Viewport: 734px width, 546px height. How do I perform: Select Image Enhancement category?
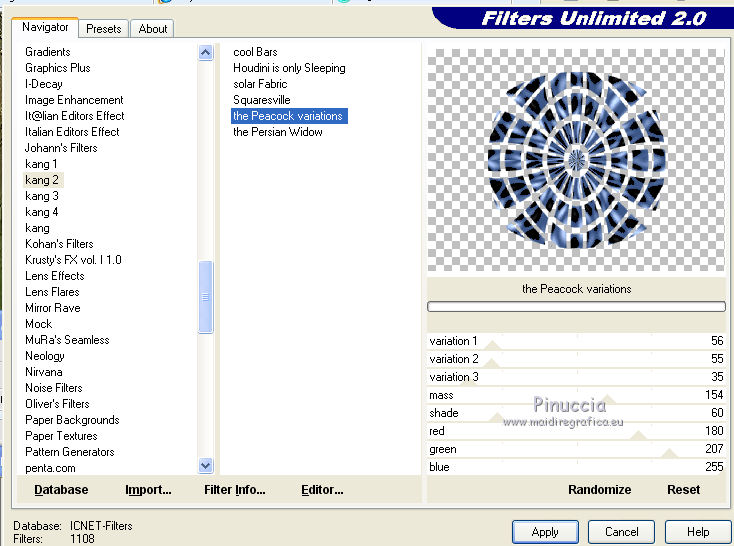point(74,100)
